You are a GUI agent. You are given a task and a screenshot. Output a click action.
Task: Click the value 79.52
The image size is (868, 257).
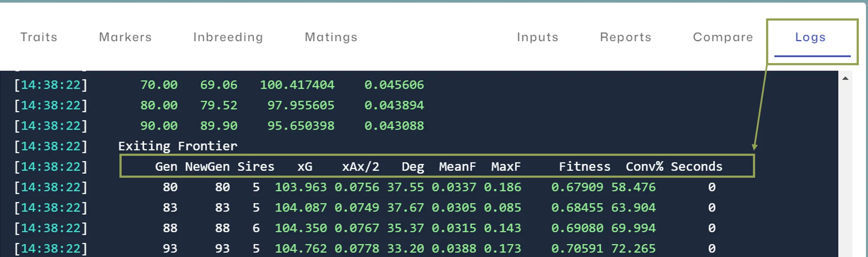point(219,105)
